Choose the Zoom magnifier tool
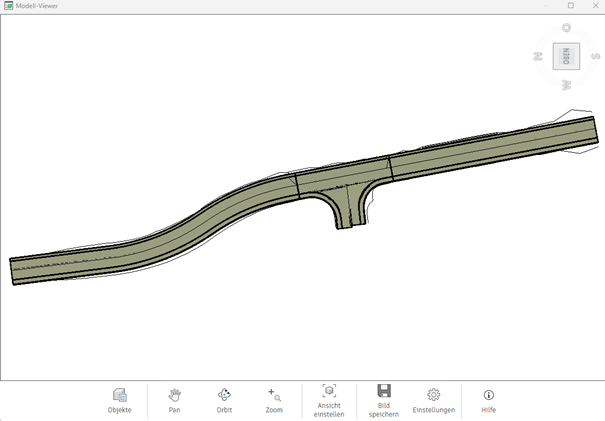The height and width of the screenshot is (421, 605). click(274, 400)
